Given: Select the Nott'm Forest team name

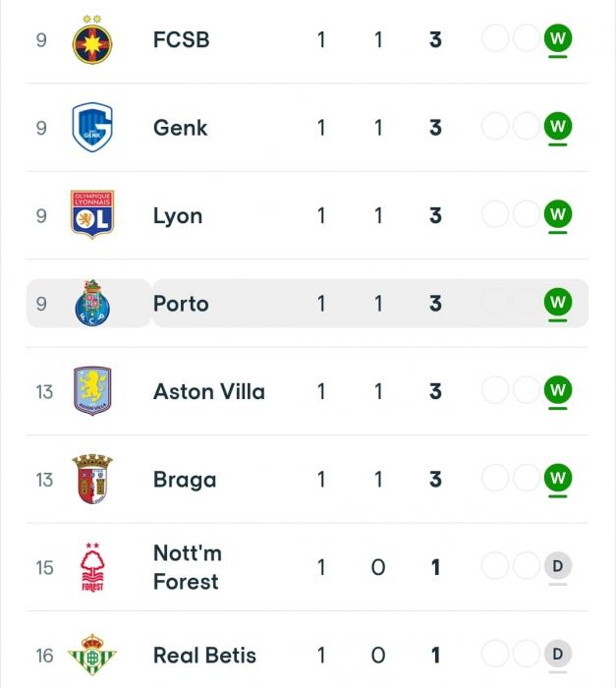Looking at the screenshot, I should pyautogui.click(x=188, y=567).
